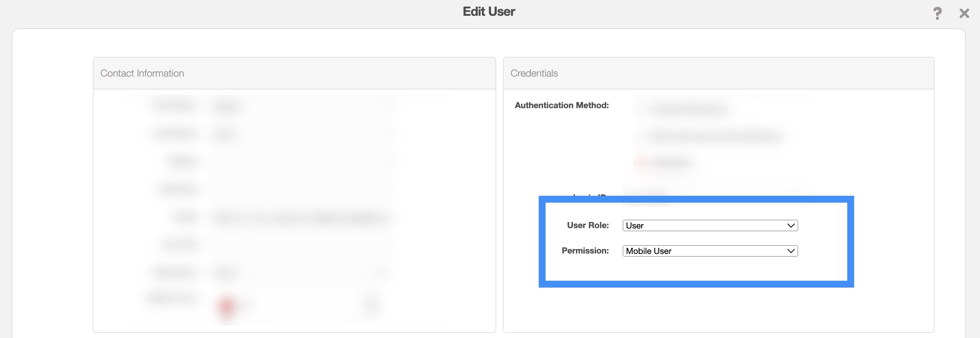Select the Mobile User permission value
Image resolution: width=980 pixels, height=338 pixels.
pyautogui.click(x=649, y=251)
